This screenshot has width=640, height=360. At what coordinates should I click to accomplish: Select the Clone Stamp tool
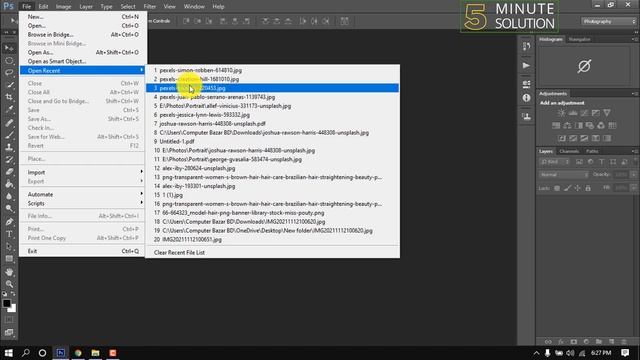pos(9,147)
